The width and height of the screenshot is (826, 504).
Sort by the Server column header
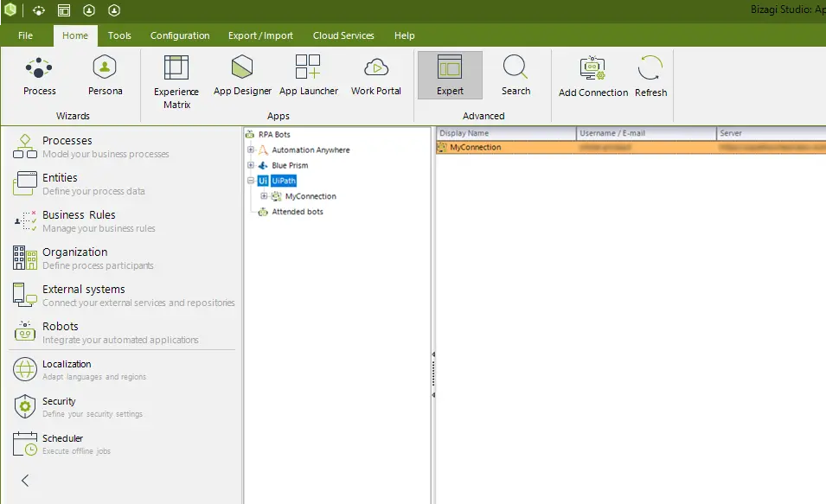coord(772,133)
